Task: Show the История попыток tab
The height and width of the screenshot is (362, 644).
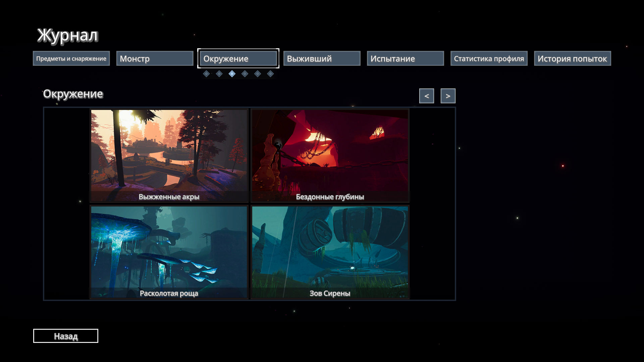Action: (x=572, y=59)
